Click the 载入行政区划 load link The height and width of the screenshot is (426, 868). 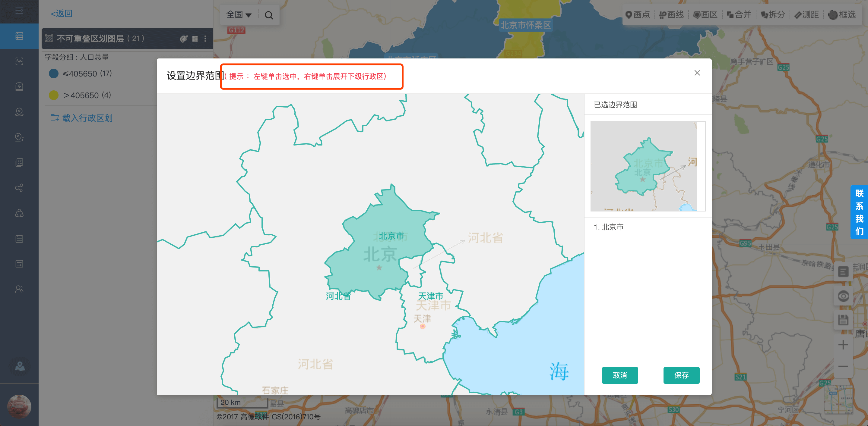pyautogui.click(x=81, y=118)
